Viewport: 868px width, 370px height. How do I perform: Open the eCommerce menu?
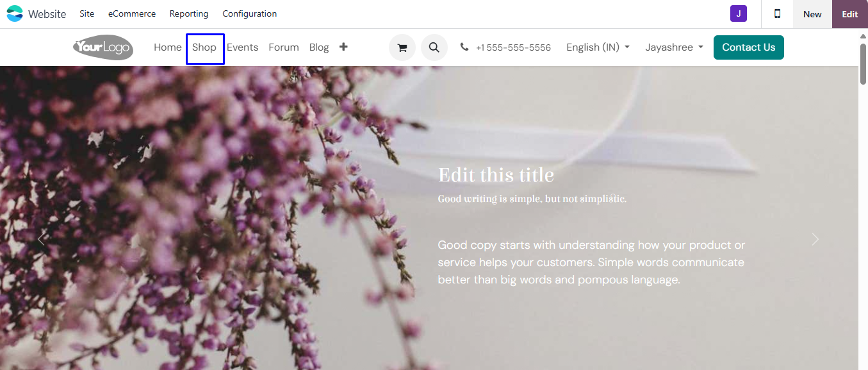pyautogui.click(x=132, y=13)
